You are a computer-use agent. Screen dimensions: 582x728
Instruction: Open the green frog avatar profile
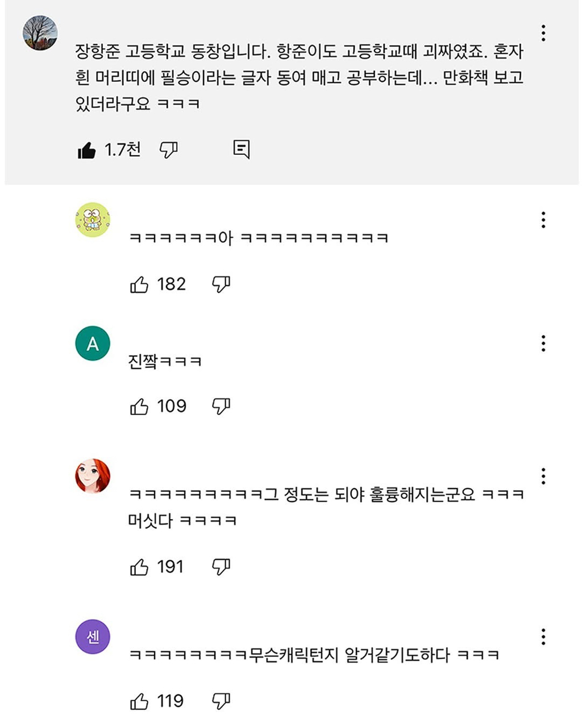point(93,220)
